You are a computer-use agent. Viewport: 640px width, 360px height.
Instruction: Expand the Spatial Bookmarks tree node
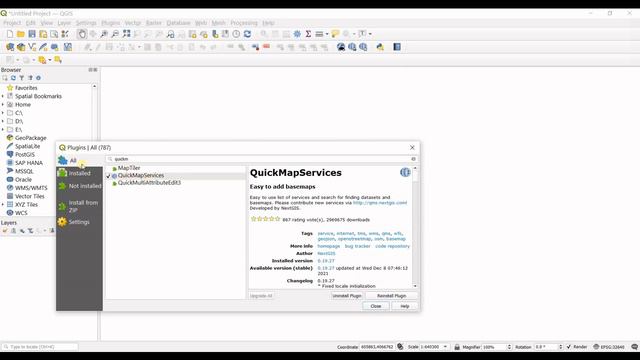click(x=3, y=96)
